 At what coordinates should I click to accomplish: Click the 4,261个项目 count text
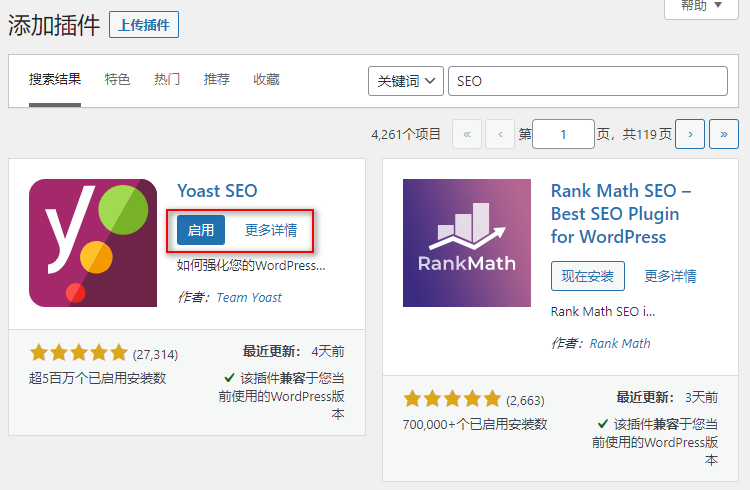coord(406,134)
